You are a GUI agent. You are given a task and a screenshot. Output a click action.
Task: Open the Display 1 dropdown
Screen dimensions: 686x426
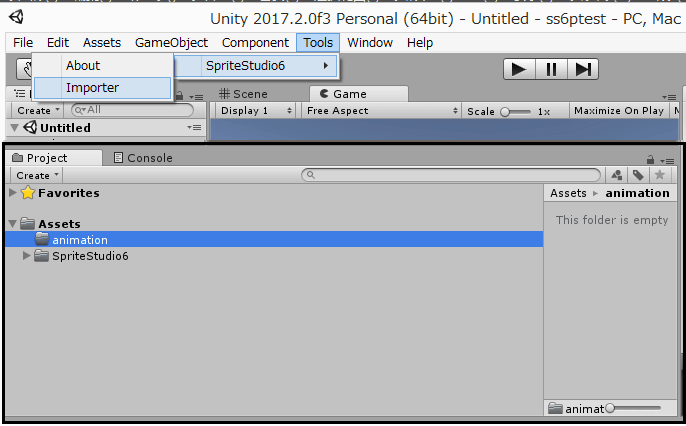[x=256, y=111]
